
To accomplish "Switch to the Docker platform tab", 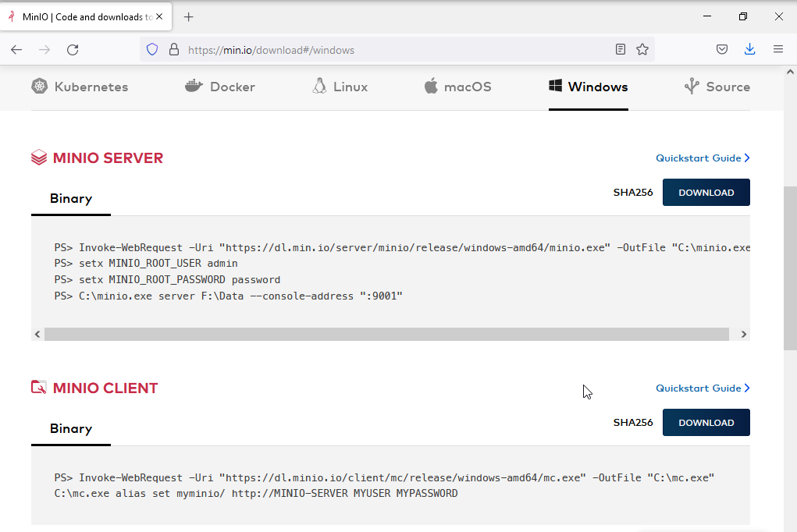I will pyautogui.click(x=220, y=87).
